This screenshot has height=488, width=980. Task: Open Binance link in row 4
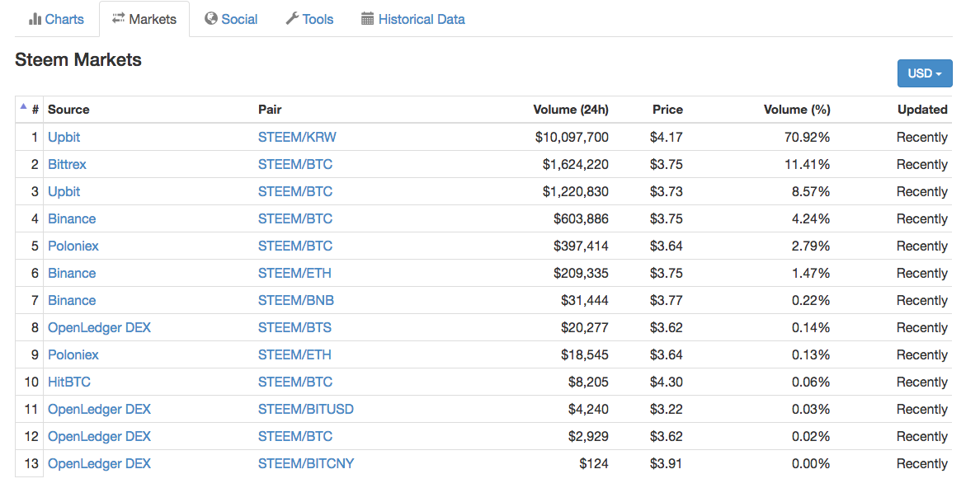(x=72, y=218)
